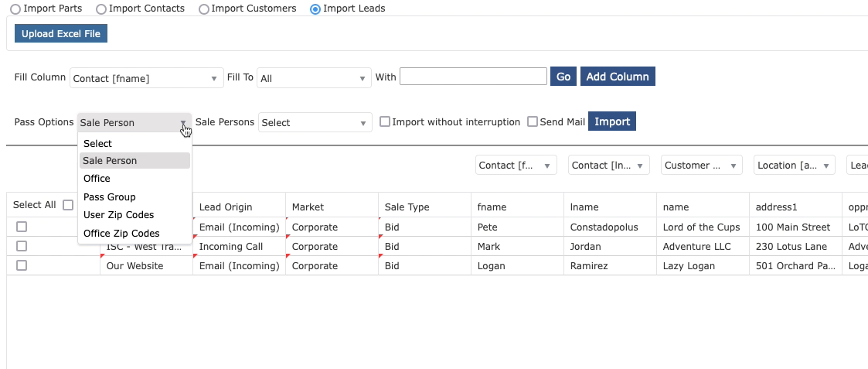The width and height of the screenshot is (868, 369).
Task: Select the Import Parts radio button
Action: (x=15, y=9)
